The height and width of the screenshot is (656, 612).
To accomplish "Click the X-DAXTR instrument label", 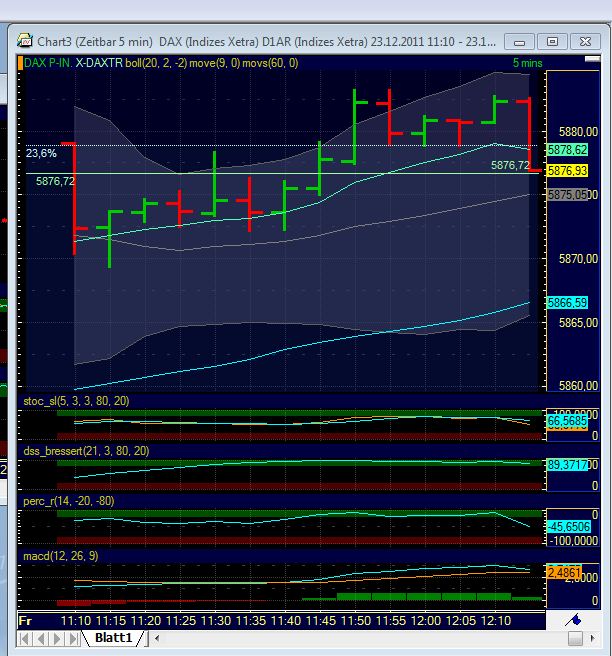I will click(102, 63).
